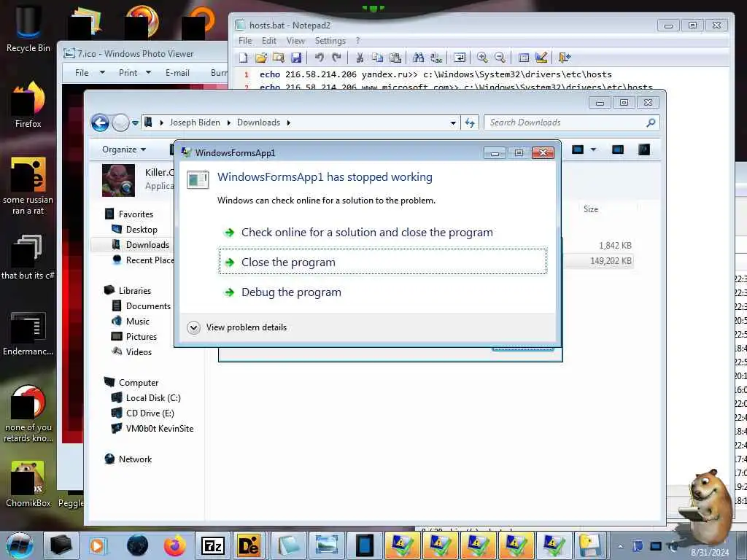This screenshot has width=747, height=560.
Task: Open the view options dropdown arrow
Action: (x=593, y=149)
